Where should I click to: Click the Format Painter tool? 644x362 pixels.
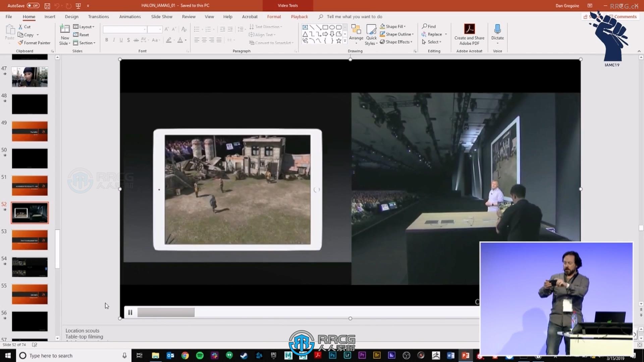click(34, 43)
